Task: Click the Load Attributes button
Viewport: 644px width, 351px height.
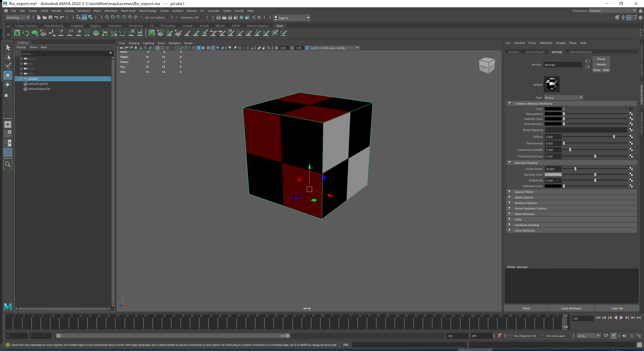Action: tap(571, 308)
